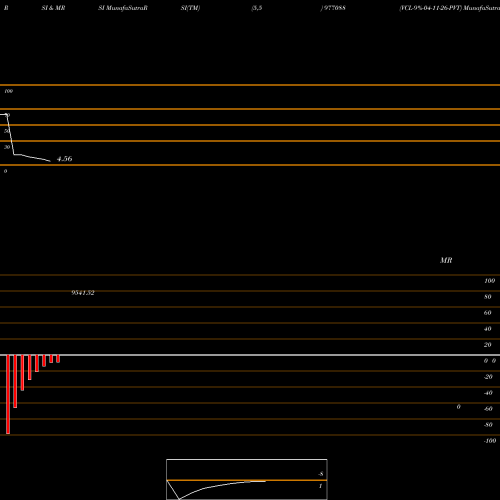Screen dimensions: 500x500
Task: Click the -60 label on MR axis
Action: [x=488, y=409]
